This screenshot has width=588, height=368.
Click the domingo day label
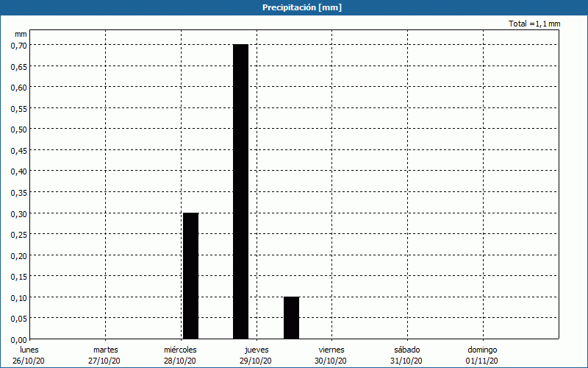(x=482, y=350)
